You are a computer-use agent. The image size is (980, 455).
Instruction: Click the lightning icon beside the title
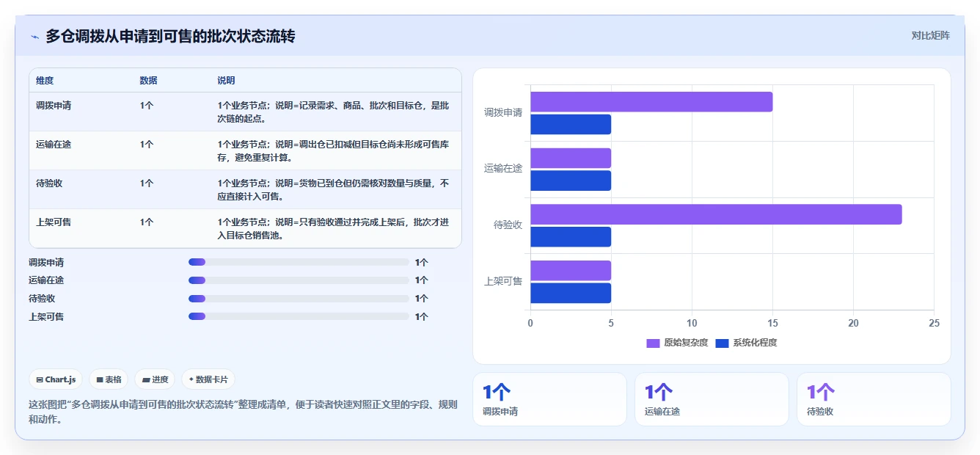[34, 37]
